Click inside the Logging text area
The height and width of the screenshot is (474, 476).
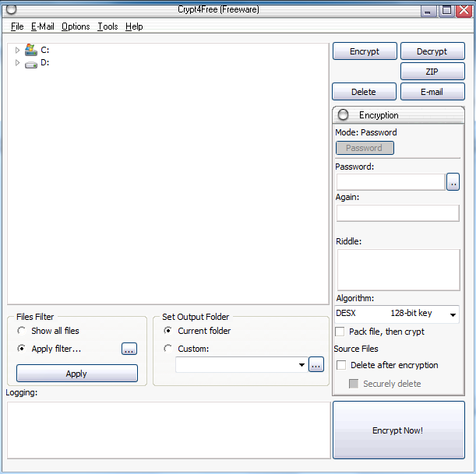click(x=169, y=430)
